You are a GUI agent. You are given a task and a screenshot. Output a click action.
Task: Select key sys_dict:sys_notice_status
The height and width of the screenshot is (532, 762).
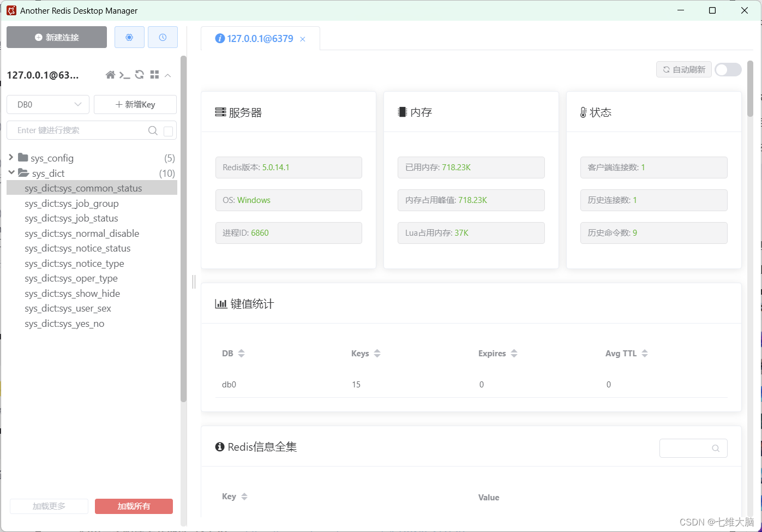pos(92,248)
